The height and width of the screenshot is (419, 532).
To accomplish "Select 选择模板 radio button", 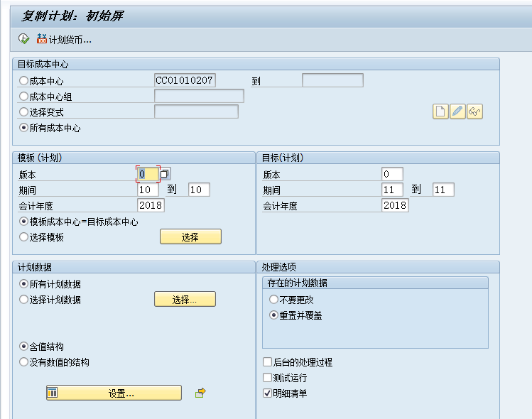I will point(24,237).
